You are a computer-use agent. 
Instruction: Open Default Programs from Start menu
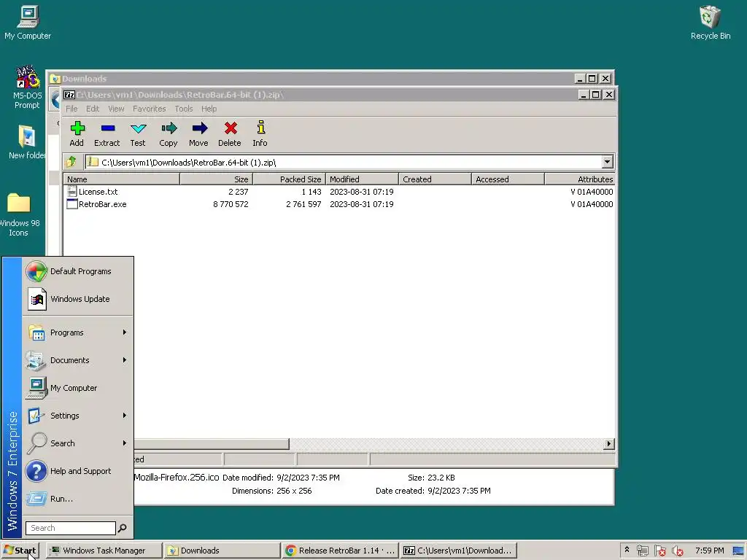(77, 271)
